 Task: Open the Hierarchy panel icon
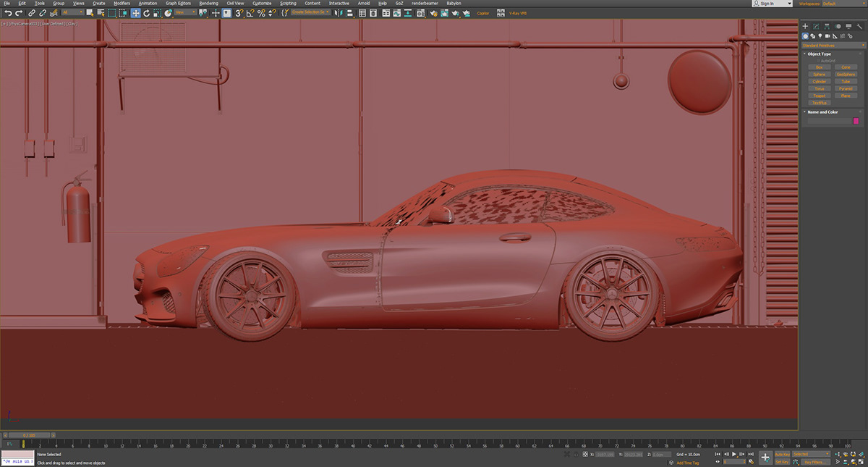827,26
